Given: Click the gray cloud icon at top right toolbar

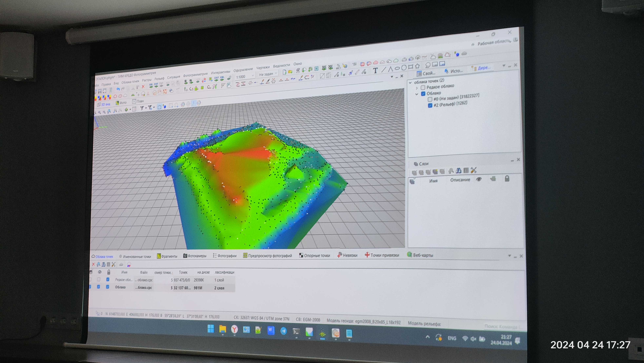Looking at the screenshot, I should point(464,53).
